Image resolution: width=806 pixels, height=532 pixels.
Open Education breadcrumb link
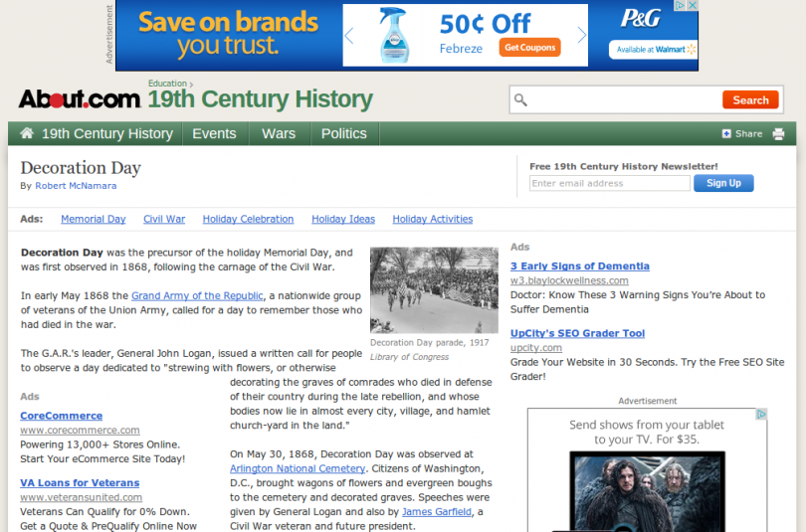(167, 84)
